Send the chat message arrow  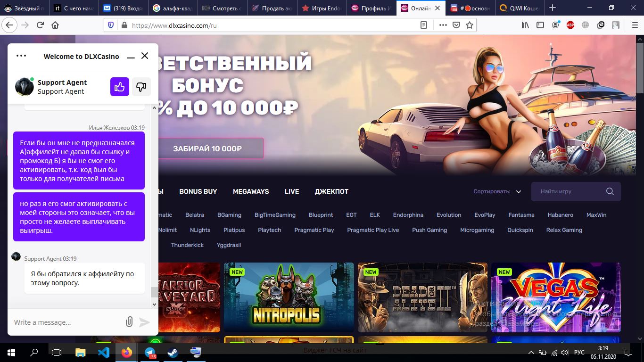coord(144,322)
